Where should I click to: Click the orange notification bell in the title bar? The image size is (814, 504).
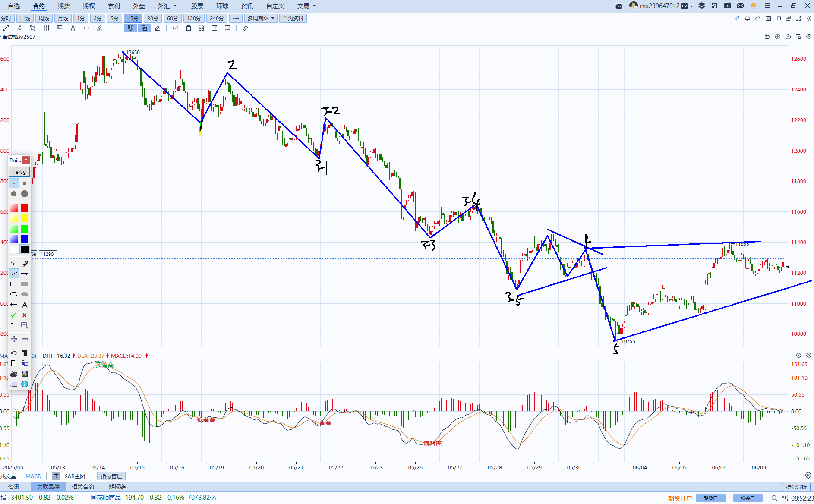click(754, 6)
